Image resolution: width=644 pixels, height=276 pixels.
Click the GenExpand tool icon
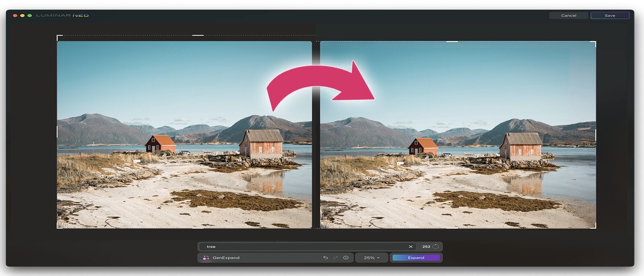(x=206, y=258)
